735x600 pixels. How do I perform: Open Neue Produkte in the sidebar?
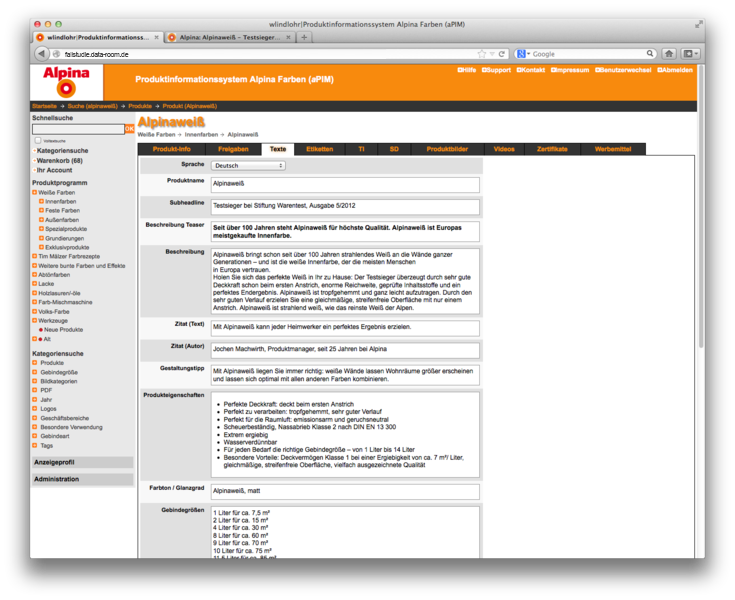64,330
